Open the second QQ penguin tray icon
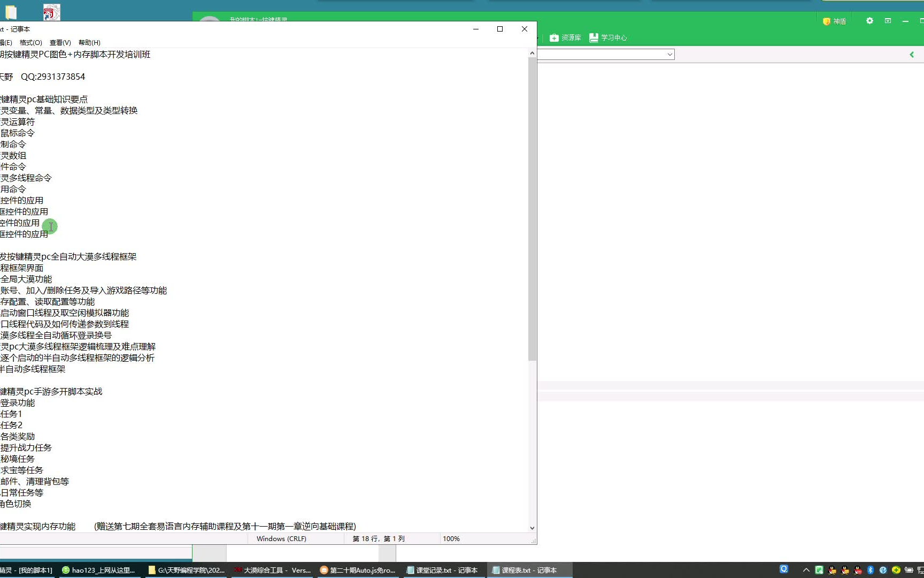Screen dimensions: 924x578 pyautogui.click(x=845, y=570)
